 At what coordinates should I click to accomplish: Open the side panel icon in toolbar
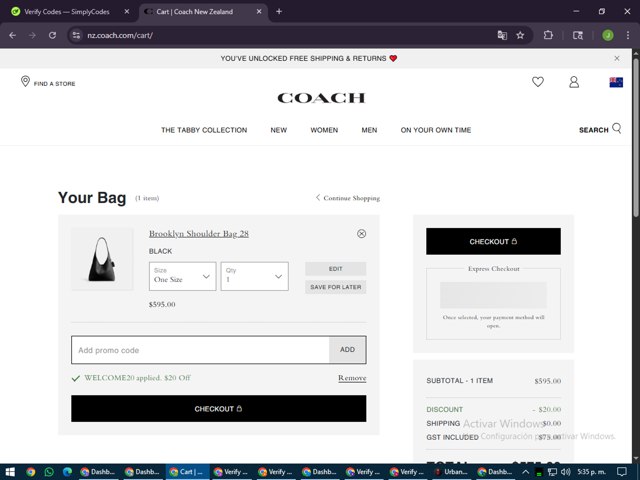(x=578, y=36)
